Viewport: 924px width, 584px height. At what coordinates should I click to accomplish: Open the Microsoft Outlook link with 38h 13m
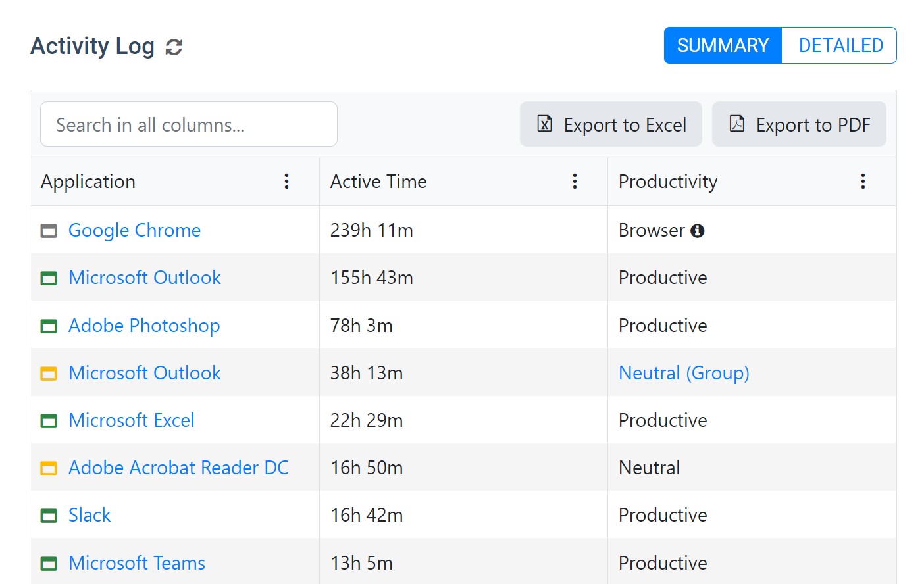point(145,373)
